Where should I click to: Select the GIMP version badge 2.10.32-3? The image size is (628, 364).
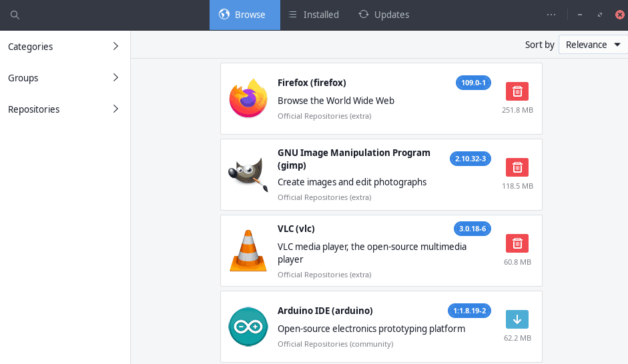point(470,159)
